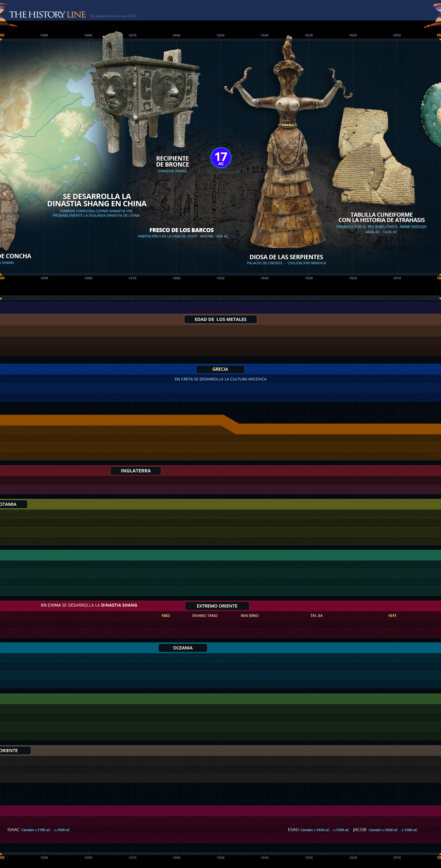Select the Oceania region label
441x868 pixels.
click(183, 648)
